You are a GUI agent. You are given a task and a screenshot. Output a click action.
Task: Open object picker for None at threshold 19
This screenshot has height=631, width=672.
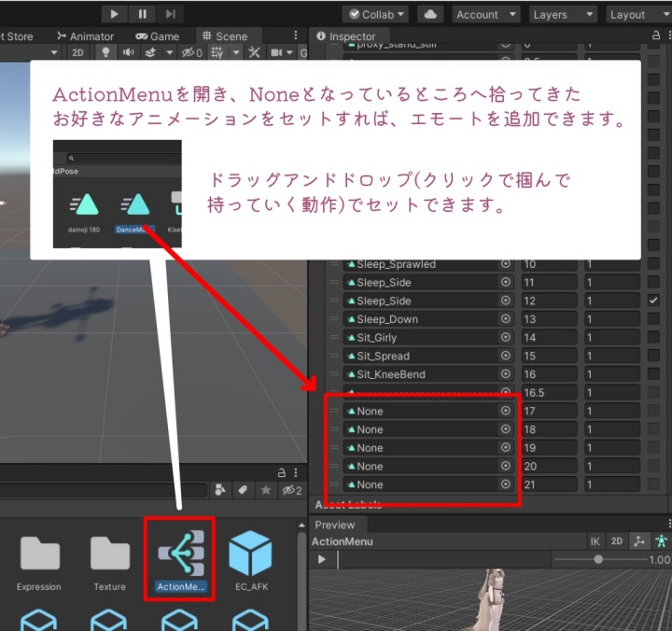(x=506, y=447)
